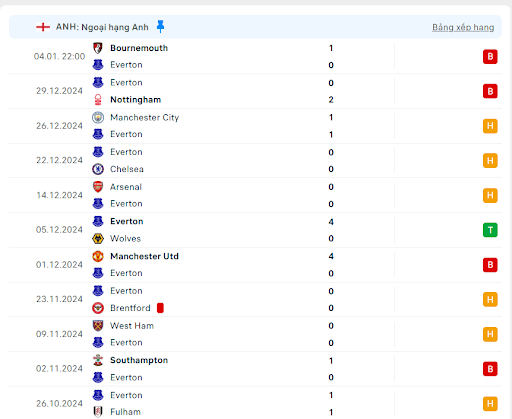Click the Nottingham club crest

[x=98, y=100]
